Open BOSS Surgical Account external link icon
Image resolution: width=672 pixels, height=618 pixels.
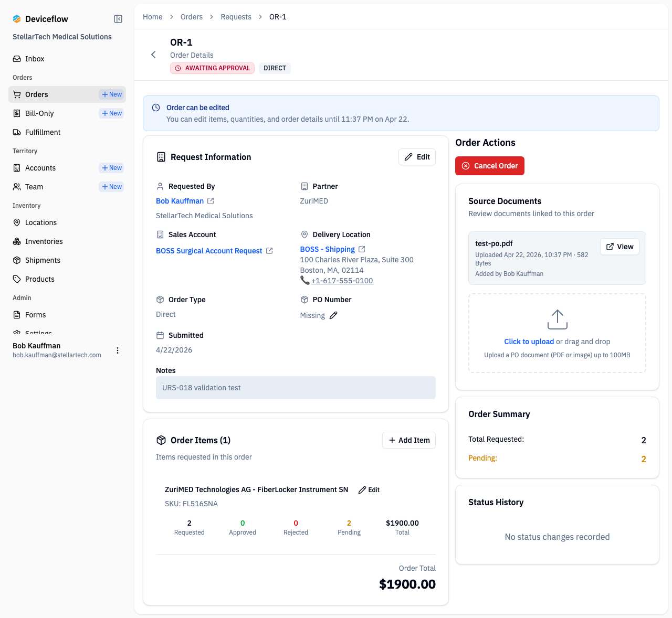tap(269, 251)
